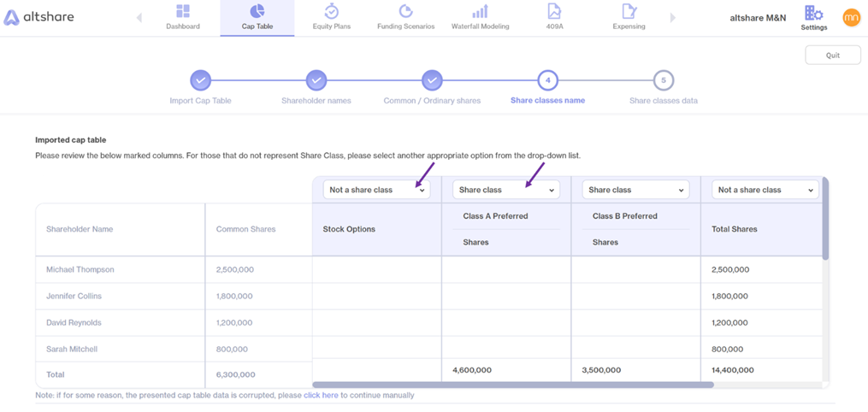Open the Settings gear building icon
868x412 pixels.
coord(814,14)
